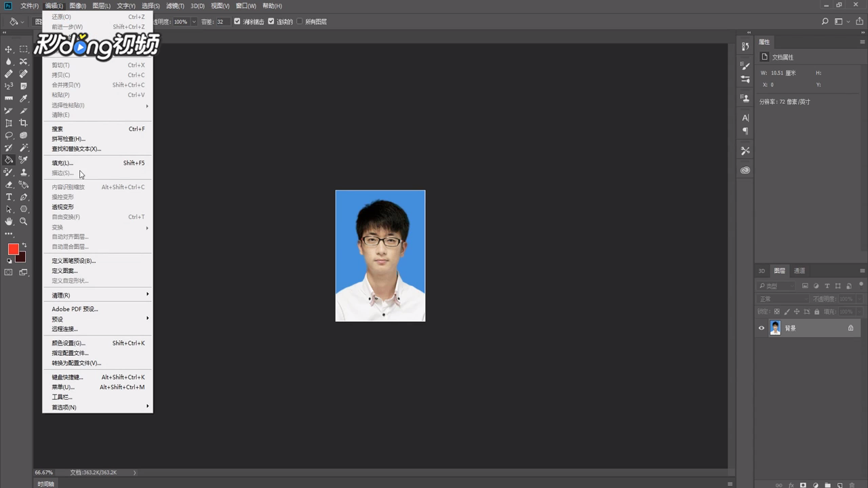Expand the 首选项(N) submenu
The height and width of the screenshot is (488, 868).
(99, 407)
